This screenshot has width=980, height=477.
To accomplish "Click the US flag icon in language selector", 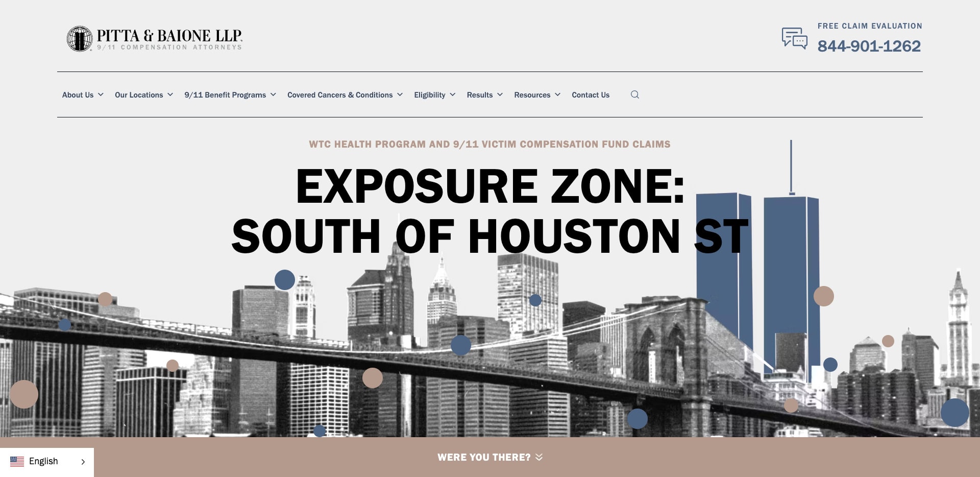I will pyautogui.click(x=18, y=461).
